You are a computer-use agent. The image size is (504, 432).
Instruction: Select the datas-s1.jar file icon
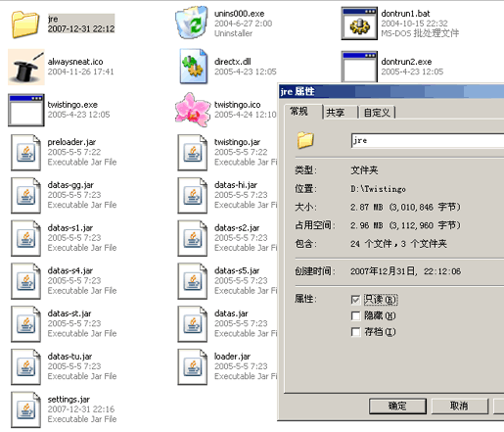point(26,238)
